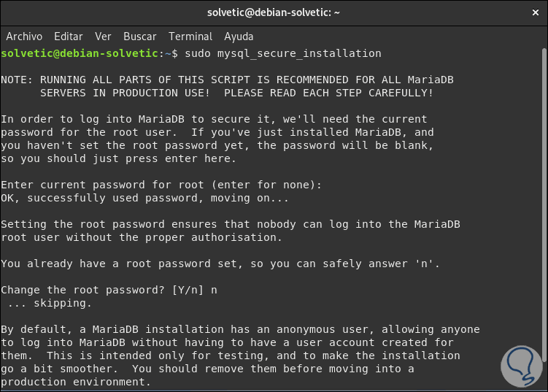The width and height of the screenshot is (548, 392).
Task: Open the Archivo menu
Action: pyautogui.click(x=24, y=36)
